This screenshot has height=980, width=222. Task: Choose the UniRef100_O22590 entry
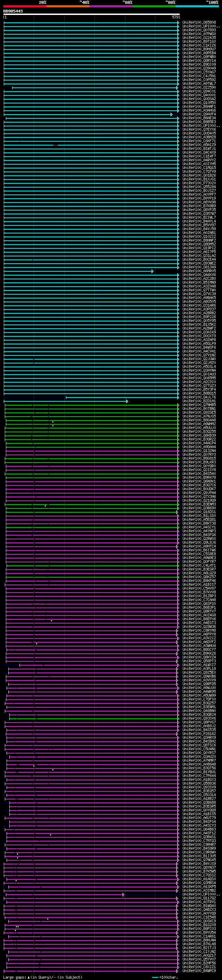[x=199, y=88]
